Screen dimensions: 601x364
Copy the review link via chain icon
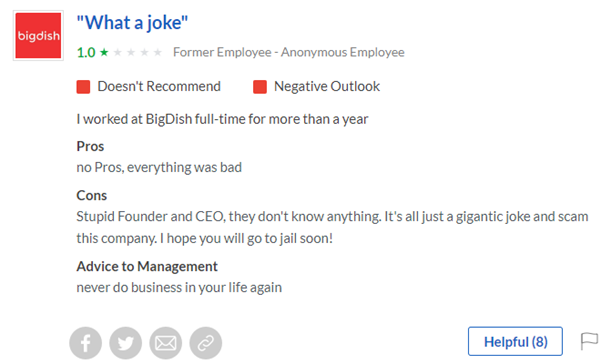point(206,343)
